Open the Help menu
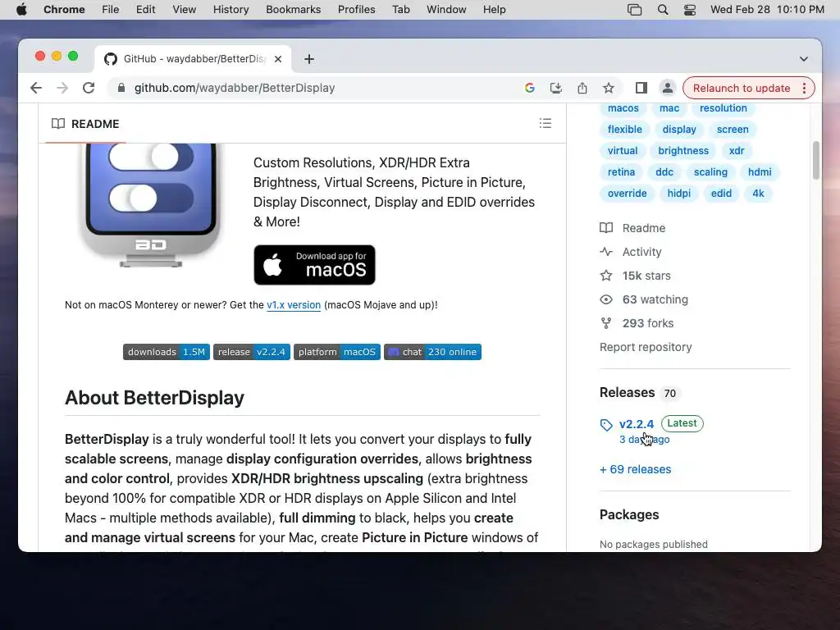The width and height of the screenshot is (840, 630). (494, 10)
